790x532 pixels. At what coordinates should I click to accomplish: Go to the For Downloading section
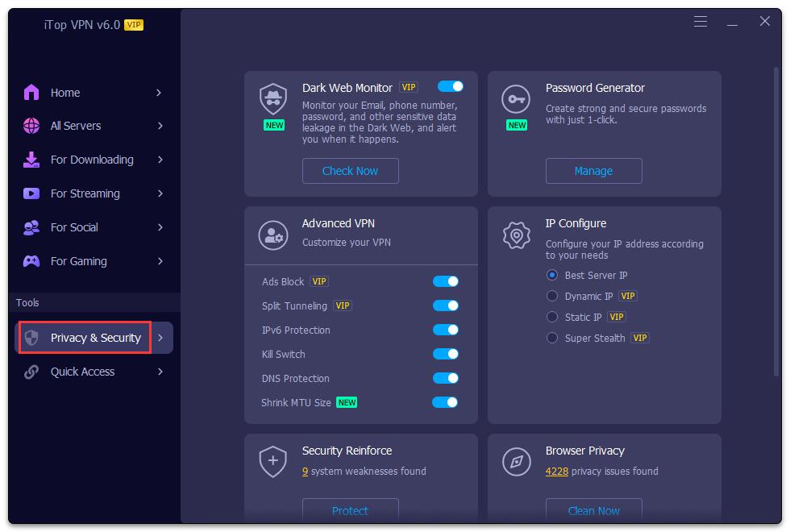94,160
